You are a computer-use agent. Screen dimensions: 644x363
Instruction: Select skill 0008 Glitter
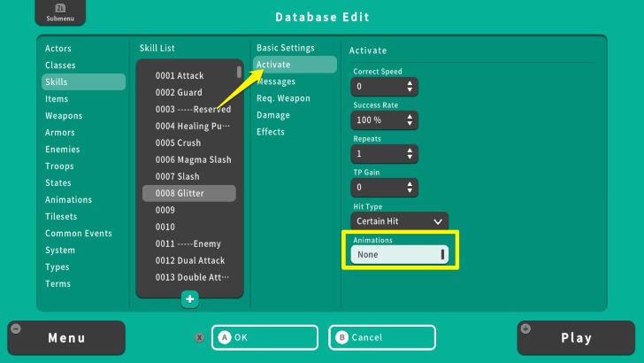coord(189,193)
